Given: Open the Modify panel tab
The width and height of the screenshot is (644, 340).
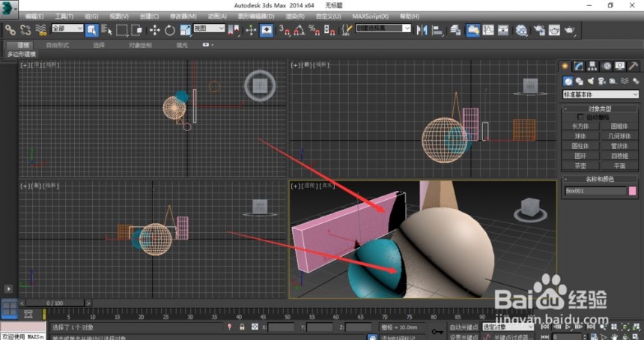Looking at the screenshot, I should [579, 66].
